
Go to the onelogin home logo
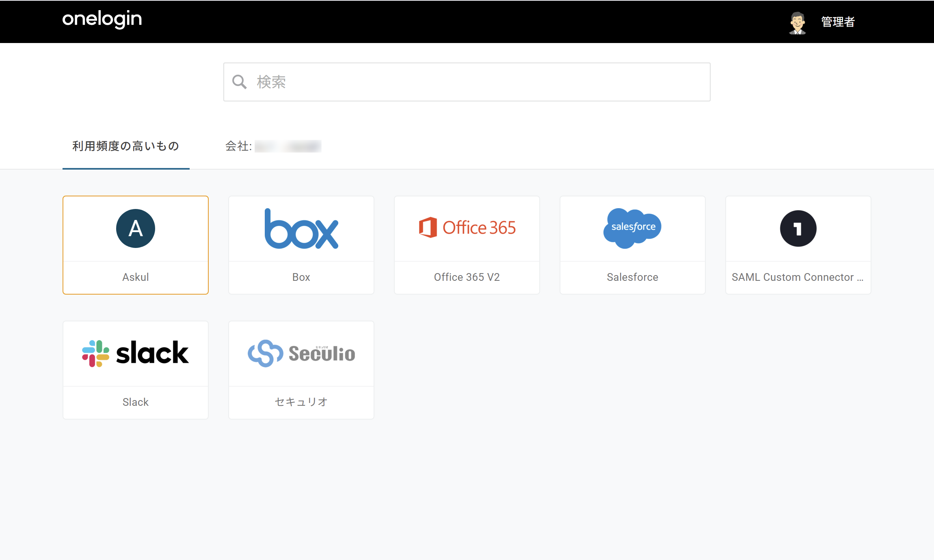point(102,19)
